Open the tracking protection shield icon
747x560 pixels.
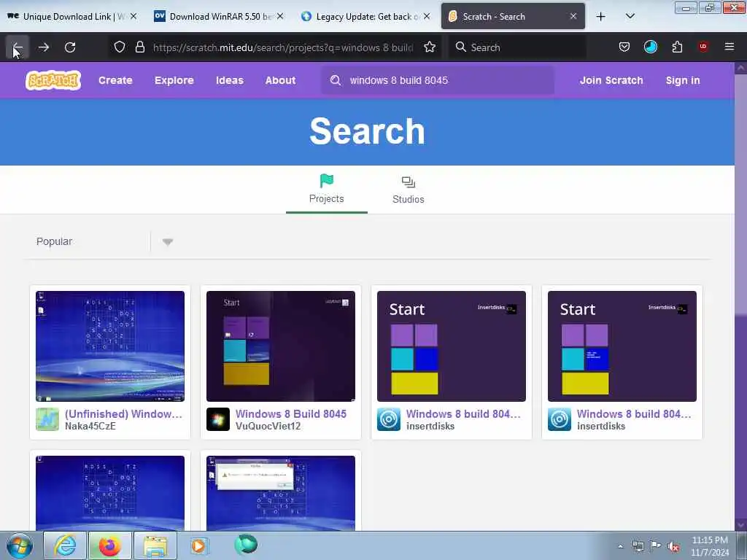[120, 47]
